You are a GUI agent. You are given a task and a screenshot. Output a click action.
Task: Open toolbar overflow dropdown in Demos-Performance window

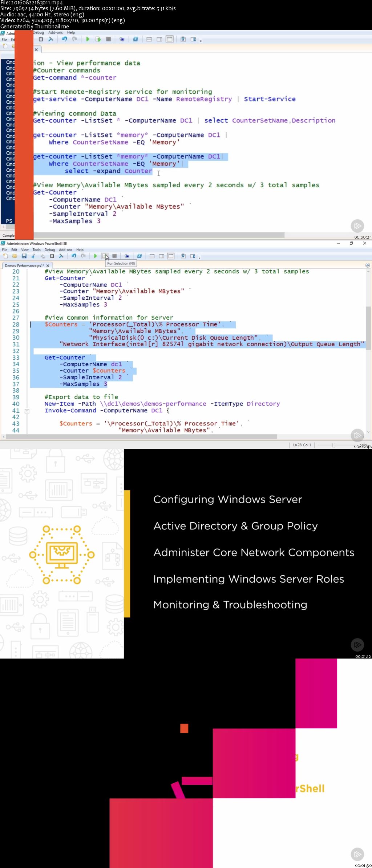(200, 257)
